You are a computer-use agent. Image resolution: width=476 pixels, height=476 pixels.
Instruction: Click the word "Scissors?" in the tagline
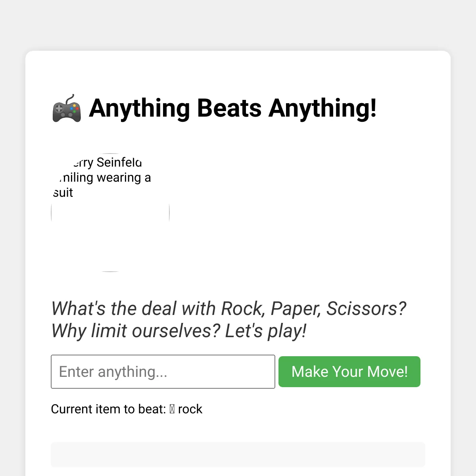tap(366, 309)
